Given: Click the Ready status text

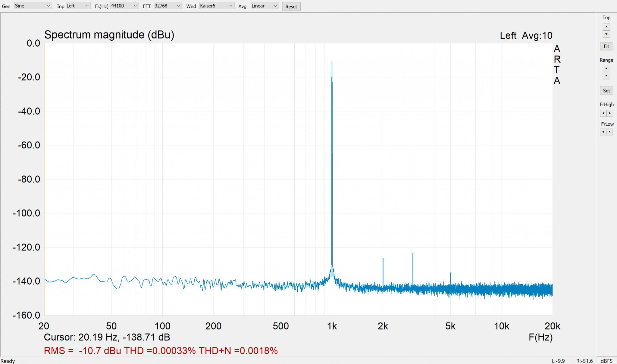Looking at the screenshot, I should [8, 361].
